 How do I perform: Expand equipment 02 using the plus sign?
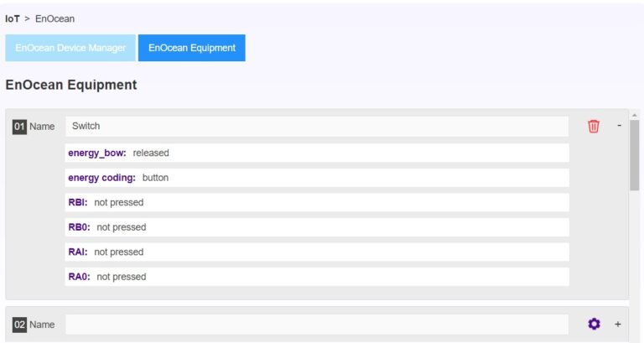point(618,324)
